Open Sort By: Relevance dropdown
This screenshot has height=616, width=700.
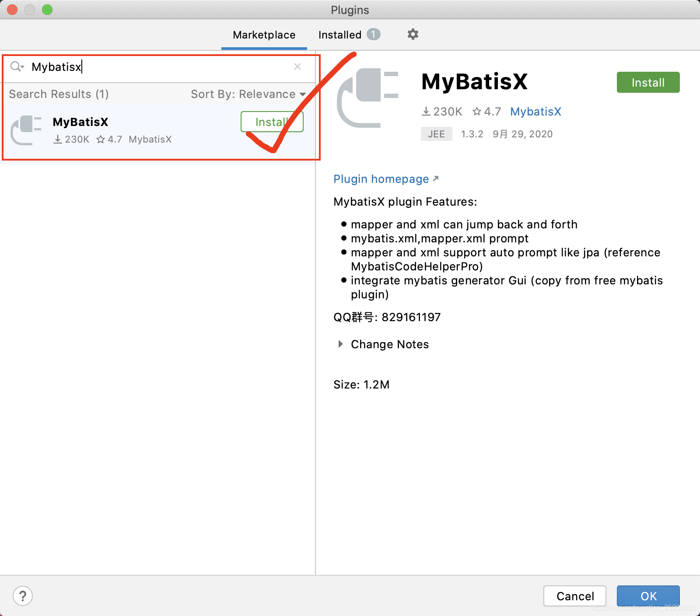[248, 94]
